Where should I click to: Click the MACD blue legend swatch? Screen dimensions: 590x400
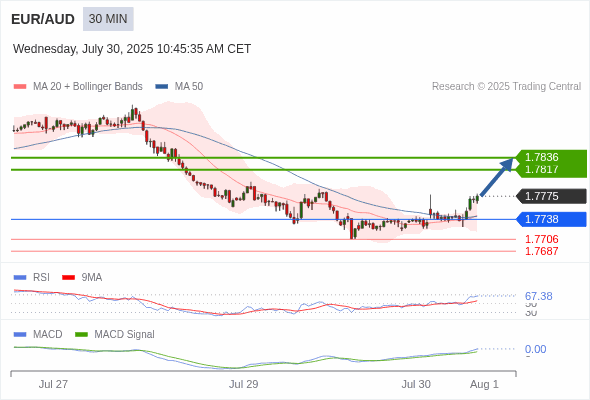(x=20, y=335)
